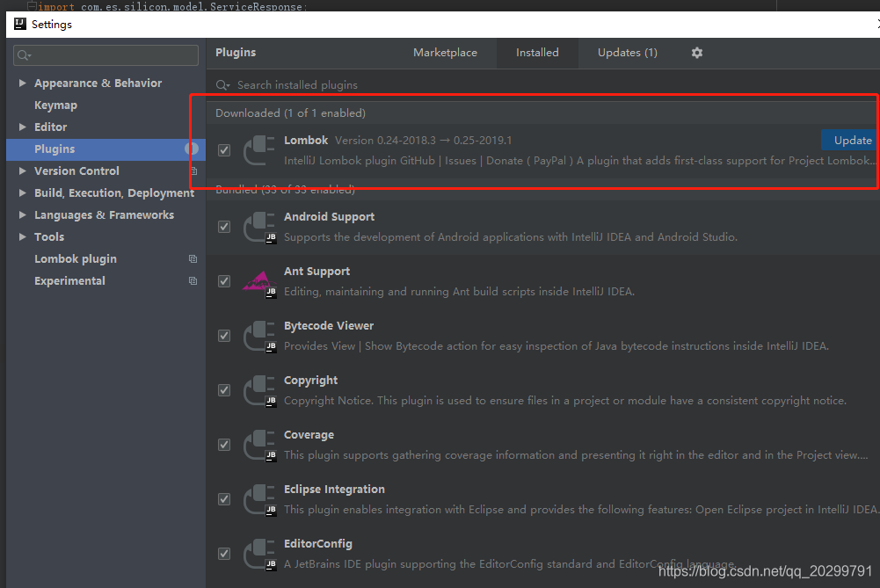Select the Copyright plugin title
This screenshot has height=588, width=880.
tap(310, 380)
